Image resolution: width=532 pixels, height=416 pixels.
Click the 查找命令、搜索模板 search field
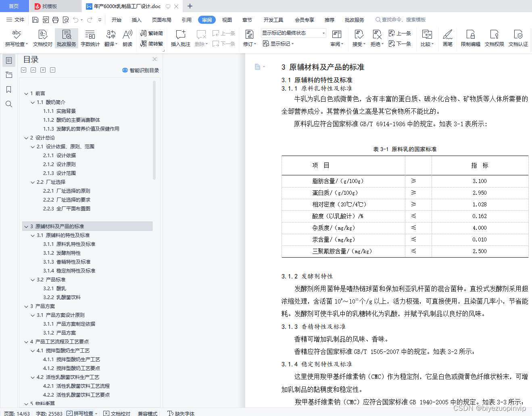pyautogui.click(x=401, y=20)
